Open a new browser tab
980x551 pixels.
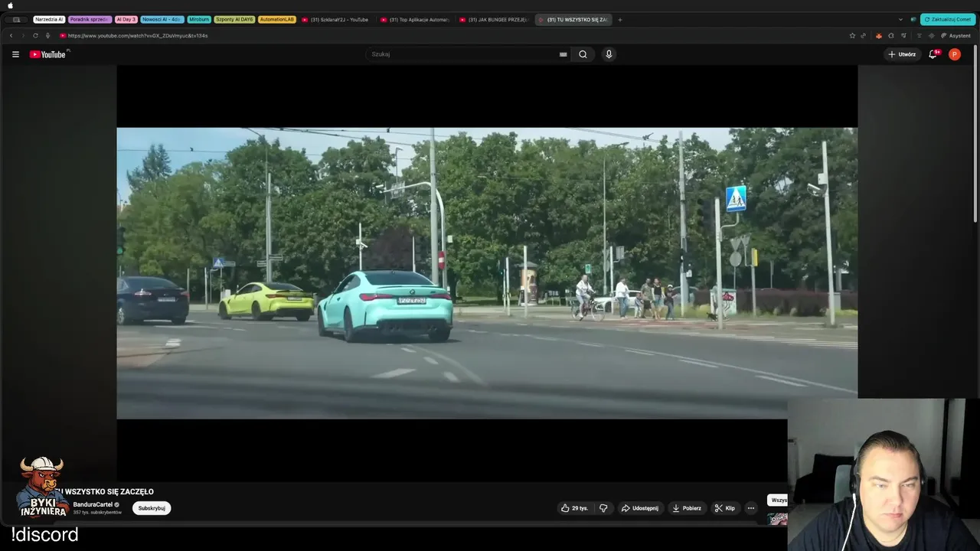620,19
